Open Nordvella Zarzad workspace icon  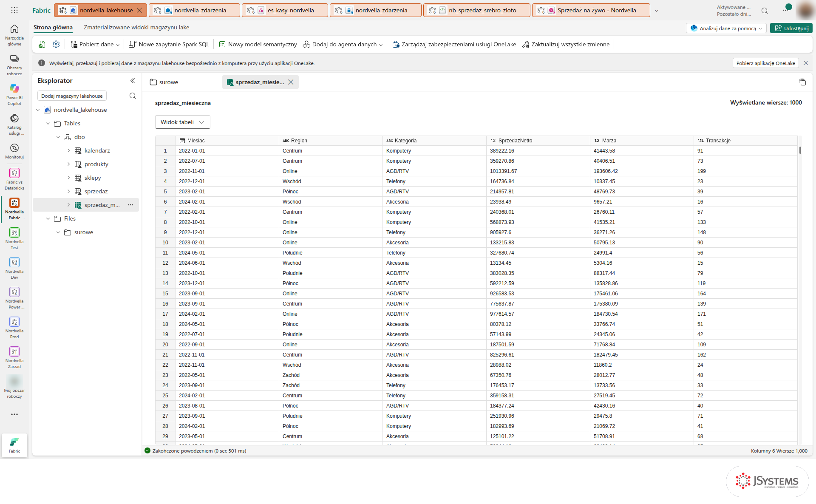[14, 357]
